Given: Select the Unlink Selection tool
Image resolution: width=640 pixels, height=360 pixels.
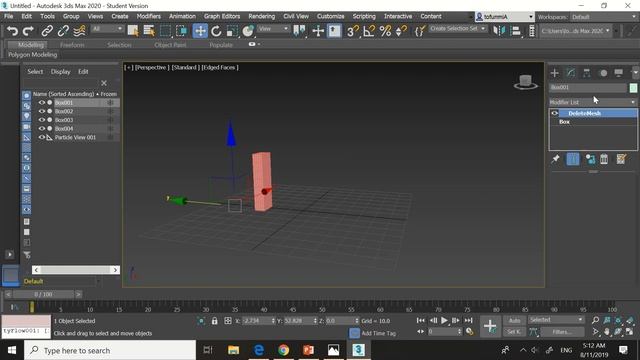Looking at the screenshot, I should pyautogui.click(x=63, y=31).
